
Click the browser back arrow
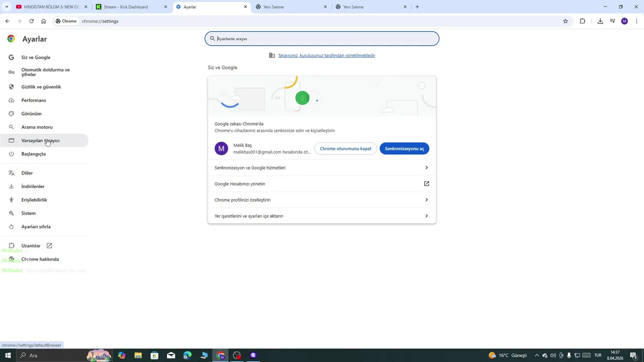point(7,21)
